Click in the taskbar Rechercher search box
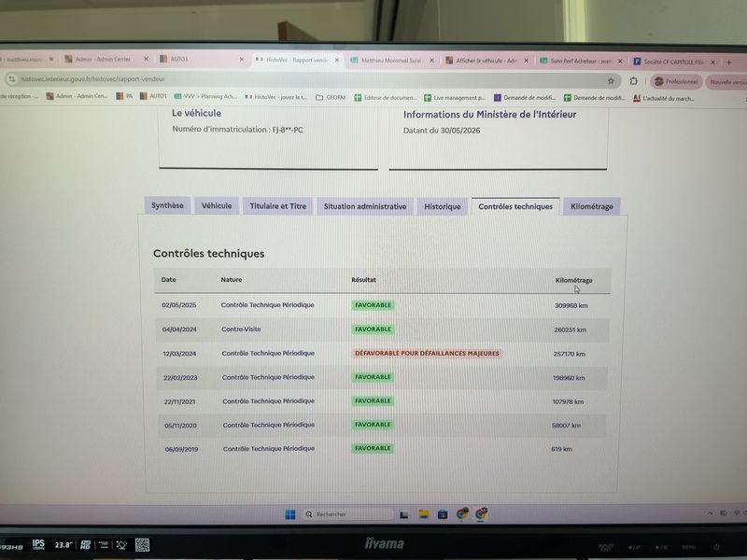 [347, 514]
